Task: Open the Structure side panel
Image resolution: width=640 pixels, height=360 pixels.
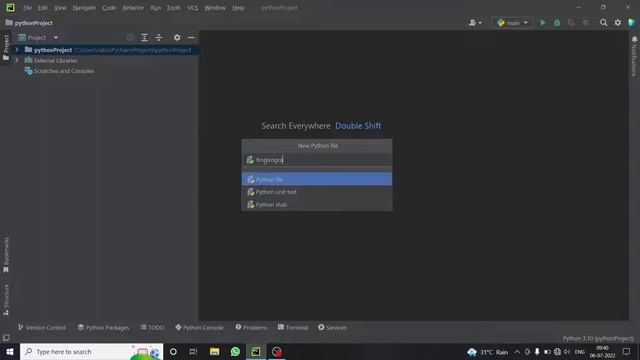Action: tap(6, 300)
